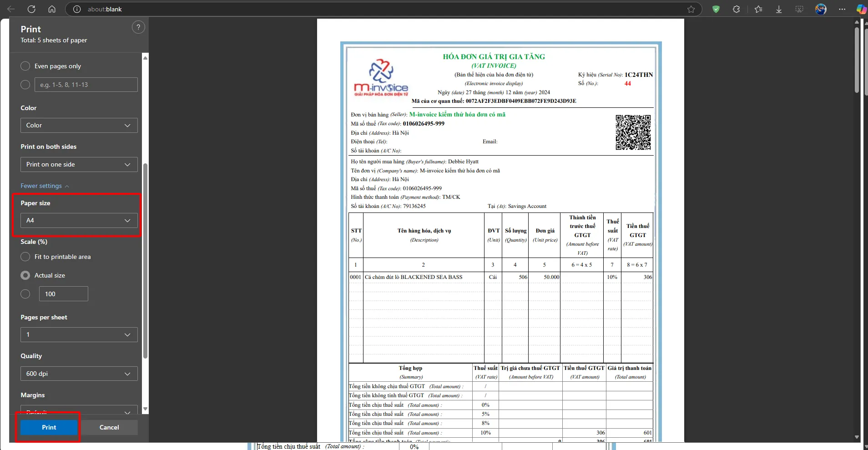Click the print settings panel scrollbar
Viewport: 868px width, 450px height.
click(x=145, y=260)
